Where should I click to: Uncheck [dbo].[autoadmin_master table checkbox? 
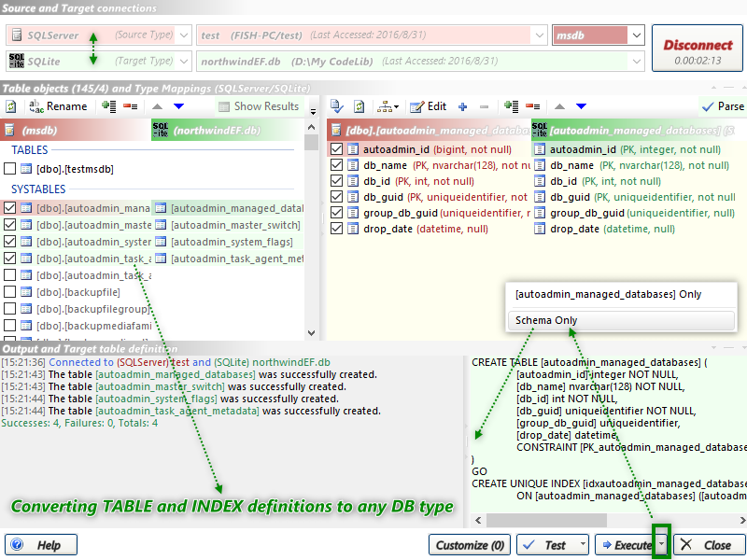(9, 225)
